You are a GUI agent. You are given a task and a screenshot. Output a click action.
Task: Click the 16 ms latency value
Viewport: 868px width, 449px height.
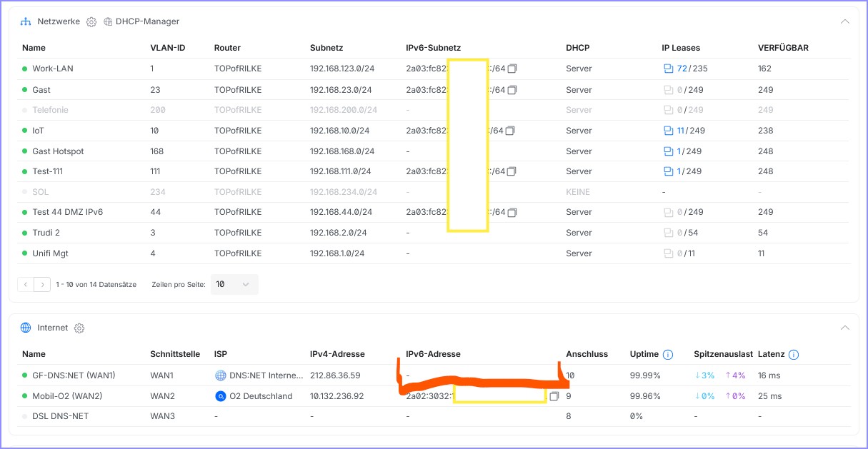pyautogui.click(x=769, y=375)
